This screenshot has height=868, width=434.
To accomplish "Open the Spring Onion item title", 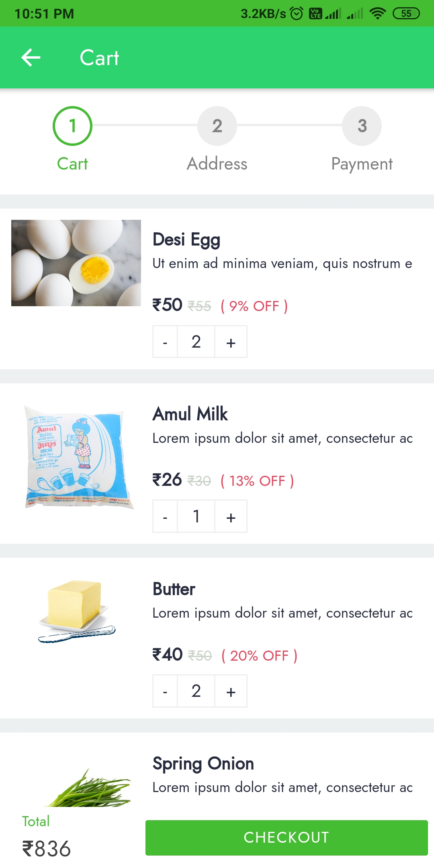I will tap(203, 764).
